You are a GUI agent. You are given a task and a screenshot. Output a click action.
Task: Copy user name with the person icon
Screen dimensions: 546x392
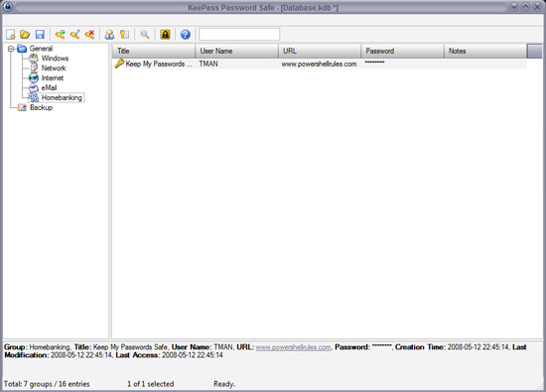[109, 34]
